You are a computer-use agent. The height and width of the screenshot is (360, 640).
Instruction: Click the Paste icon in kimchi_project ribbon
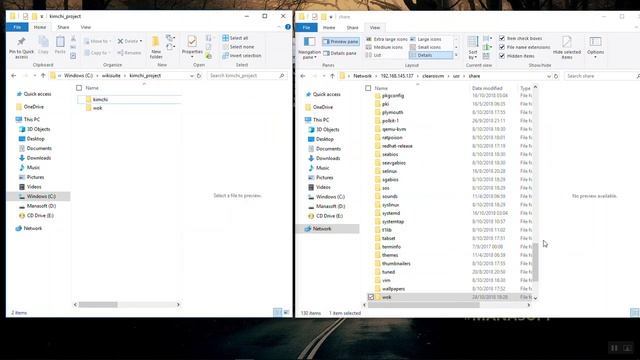(60, 45)
